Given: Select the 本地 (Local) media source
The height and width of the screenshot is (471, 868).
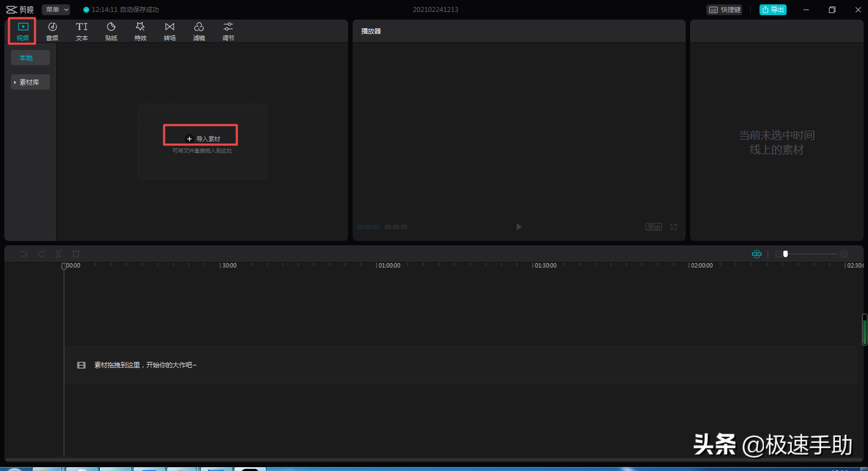Looking at the screenshot, I should point(30,58).
